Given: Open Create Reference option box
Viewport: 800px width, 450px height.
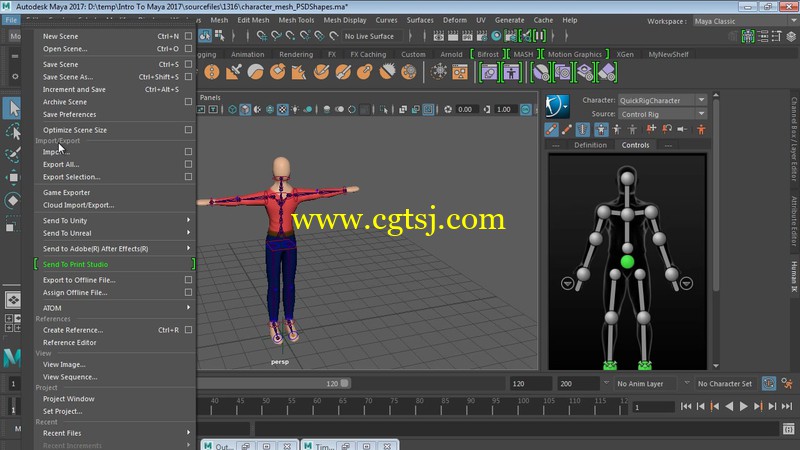Looking at the screenshot, I should (188, 330).
